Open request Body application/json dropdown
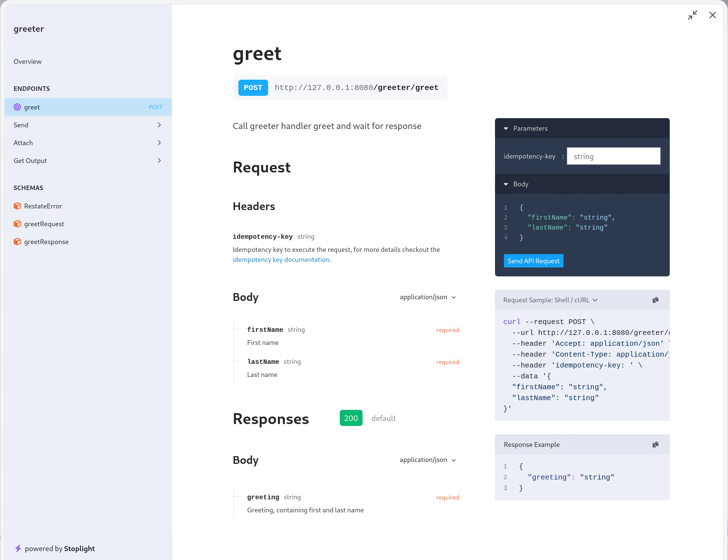This screenshot has width=728, height=560. coord(427,297)
